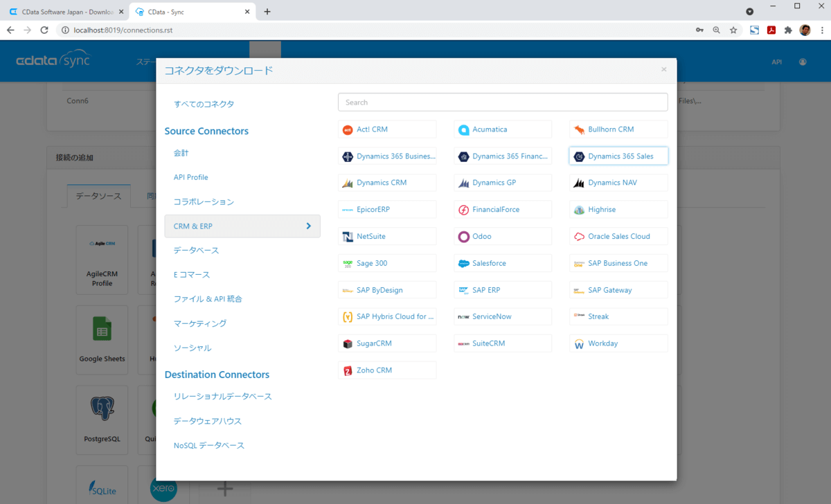Screen dimensions: 831x504
Task: Select the Dynamics GP connector
Action: (x=503, y=183)
